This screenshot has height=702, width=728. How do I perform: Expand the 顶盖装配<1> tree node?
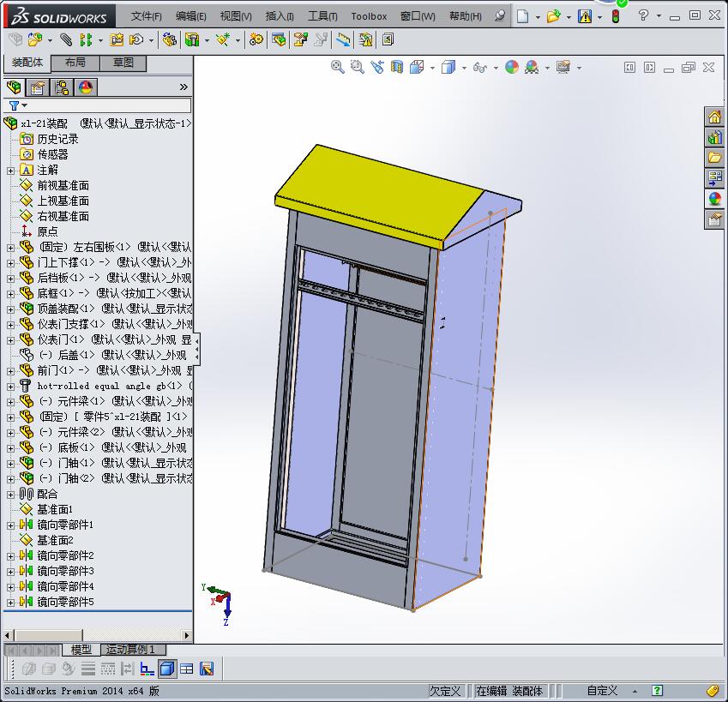[x=10, y=309]
